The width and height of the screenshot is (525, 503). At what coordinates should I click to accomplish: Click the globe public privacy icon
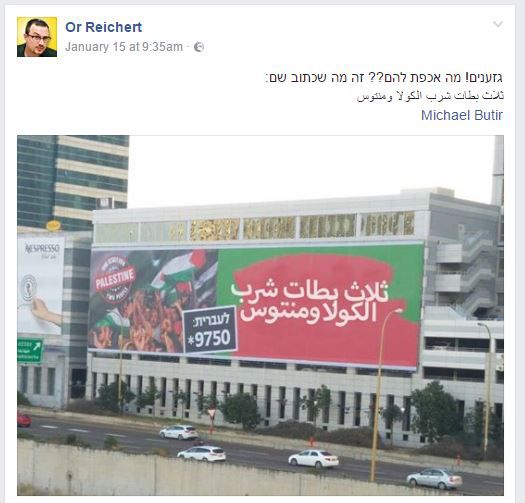(199, 47)
